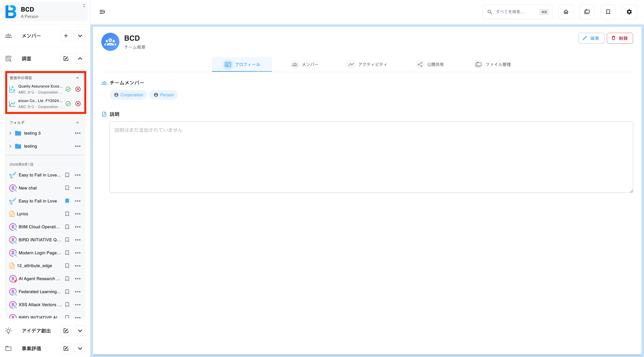Expand the アイデア創出 section chevron
Image resolution: width=644 pixels, height=357 pixels.
[x=80, y=331]
